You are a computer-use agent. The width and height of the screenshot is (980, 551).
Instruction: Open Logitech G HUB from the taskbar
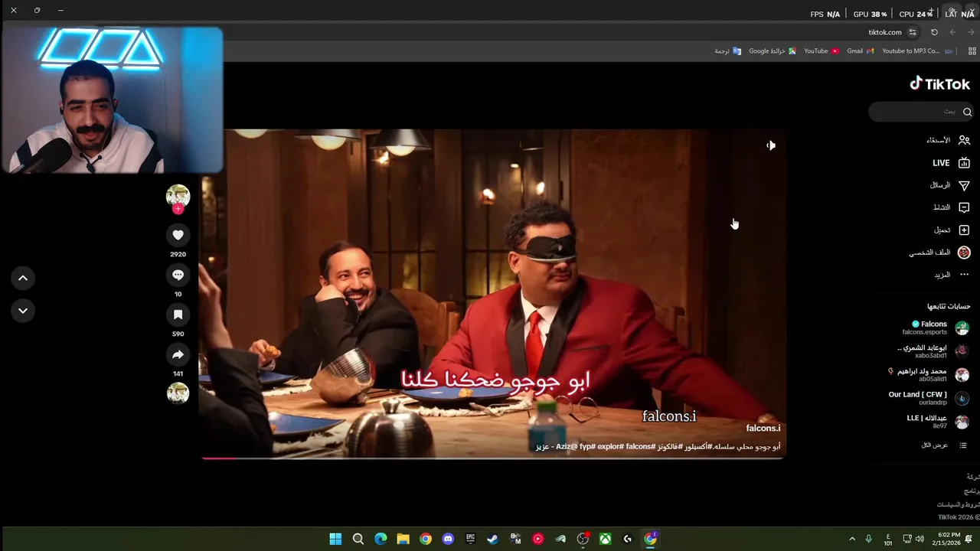(x=628, y=539)
